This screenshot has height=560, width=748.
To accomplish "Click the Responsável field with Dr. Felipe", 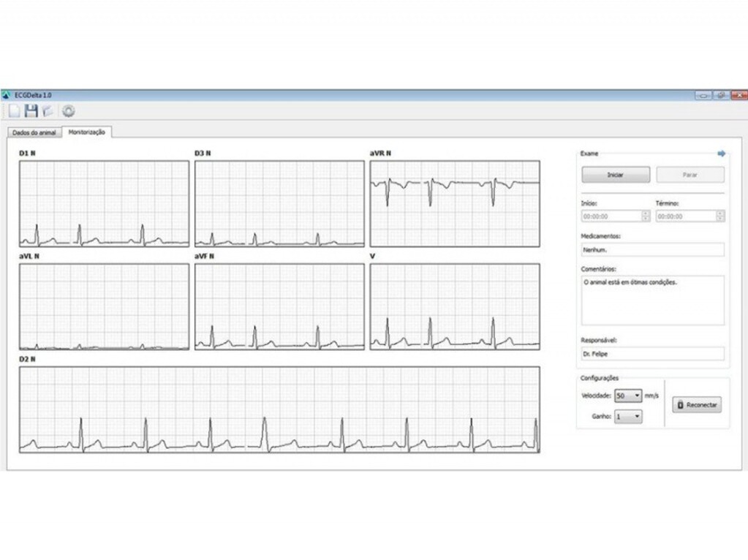I will (x=652, y=354).
